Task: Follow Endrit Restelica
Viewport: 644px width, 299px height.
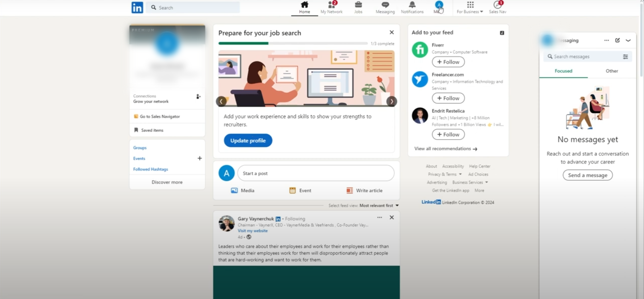Action: click(448, 134)
